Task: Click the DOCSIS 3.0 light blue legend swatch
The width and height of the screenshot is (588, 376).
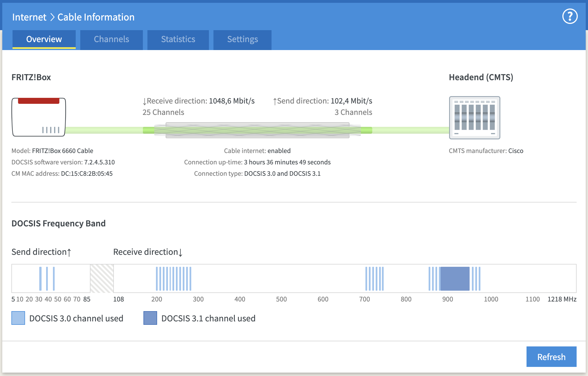Action: [18, 318]
